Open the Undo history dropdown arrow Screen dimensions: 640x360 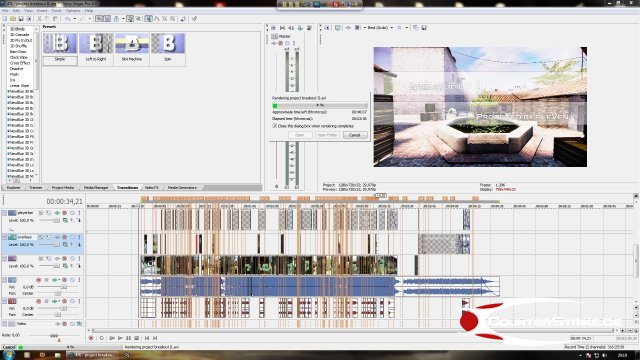click(74, 19)
